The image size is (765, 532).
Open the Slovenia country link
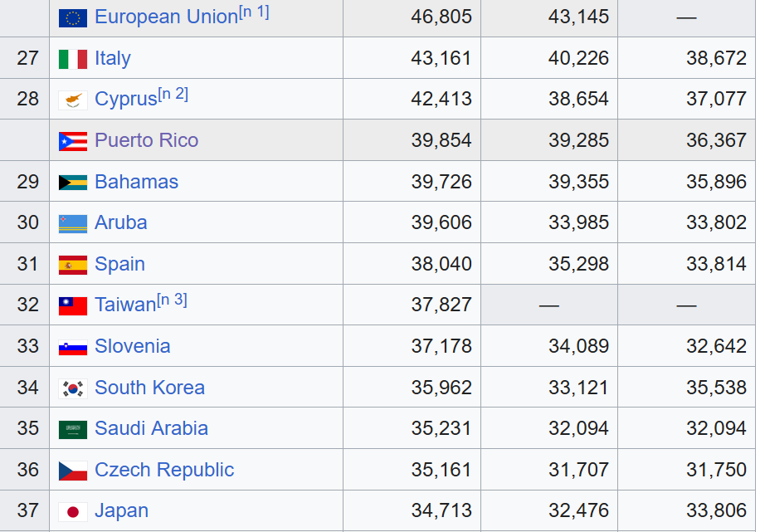coord(133,346)
